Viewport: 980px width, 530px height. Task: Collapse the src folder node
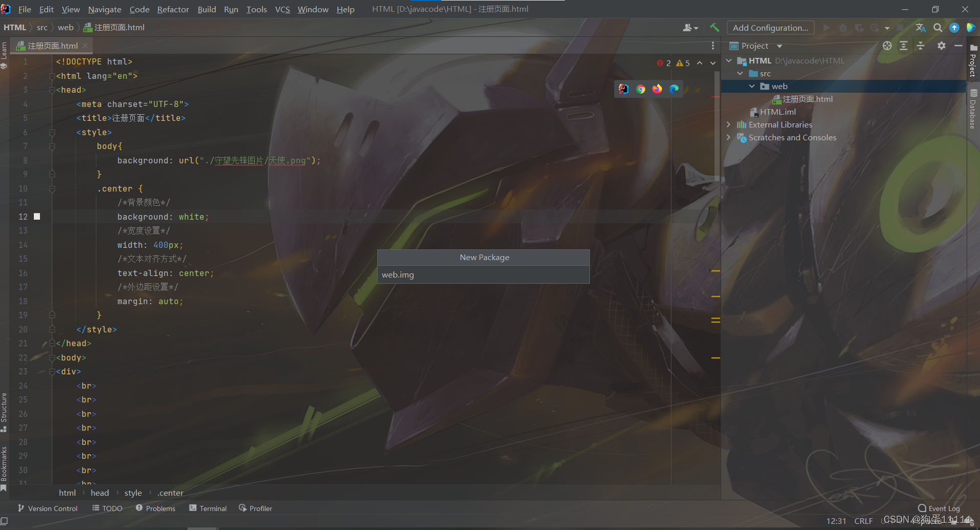(740, 73)
